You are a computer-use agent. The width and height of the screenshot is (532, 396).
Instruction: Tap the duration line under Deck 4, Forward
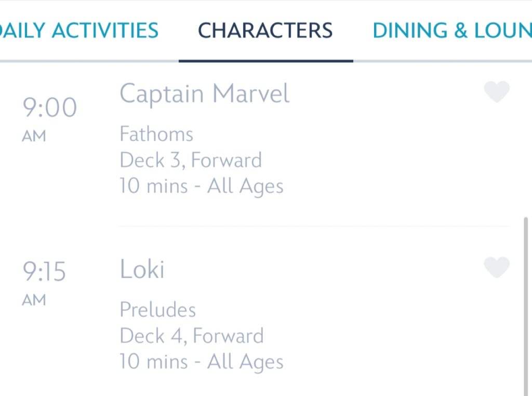click(202, 361)
